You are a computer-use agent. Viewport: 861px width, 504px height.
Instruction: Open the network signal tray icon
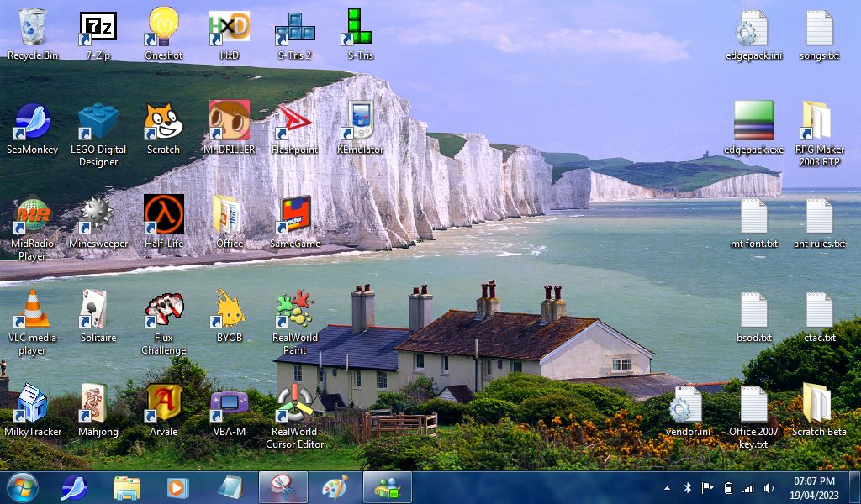747,487
